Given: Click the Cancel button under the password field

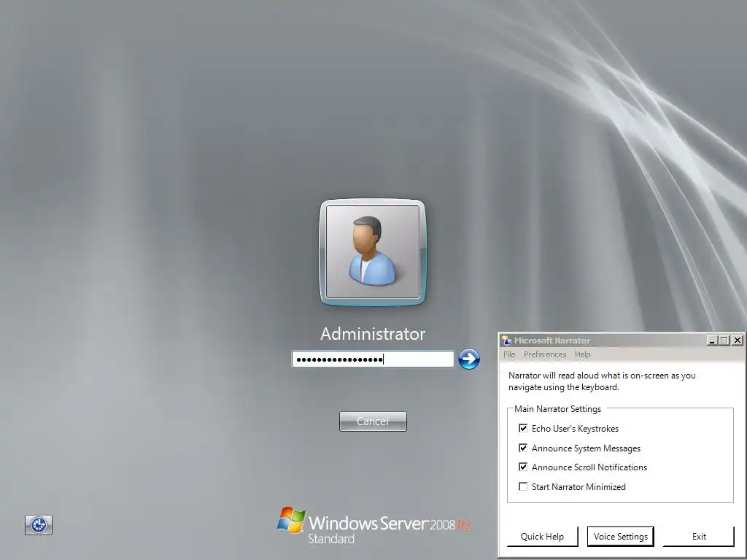Looking at the screenshot, I should point(373,421).
